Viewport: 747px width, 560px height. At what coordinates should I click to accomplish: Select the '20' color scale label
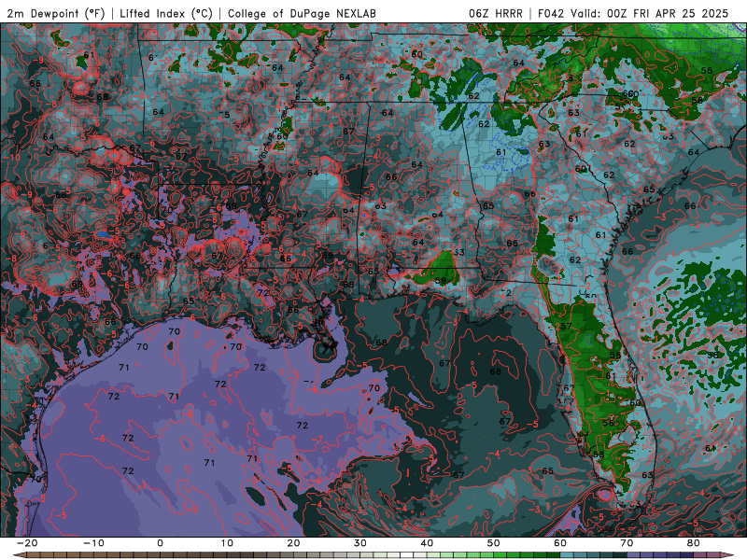click(293, 543)
